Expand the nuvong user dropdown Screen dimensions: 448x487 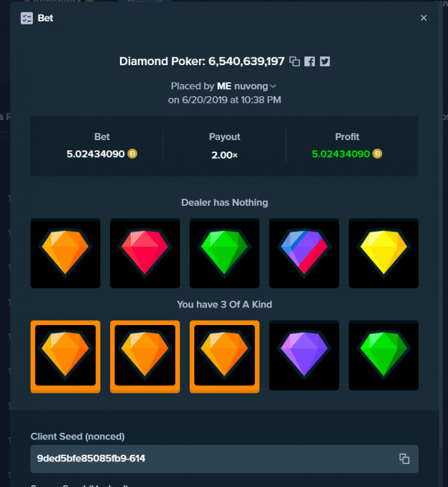273,86
